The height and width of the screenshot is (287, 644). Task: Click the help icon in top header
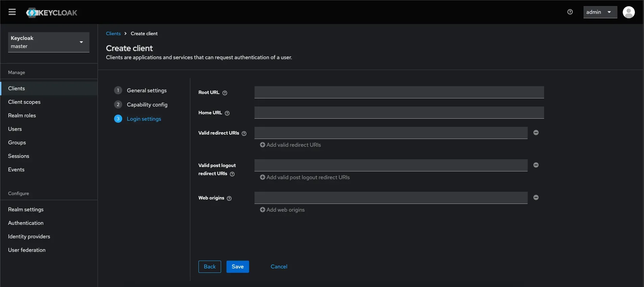[x=570, y=12]
